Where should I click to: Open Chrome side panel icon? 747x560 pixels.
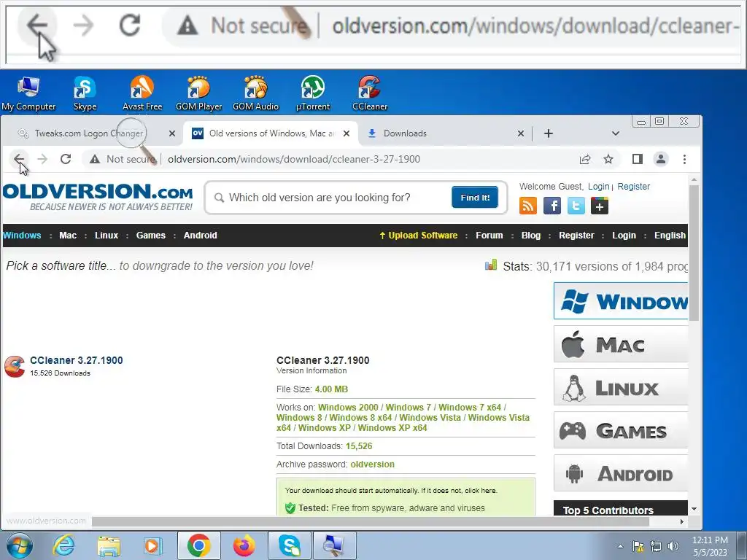(x=637, y=159)
